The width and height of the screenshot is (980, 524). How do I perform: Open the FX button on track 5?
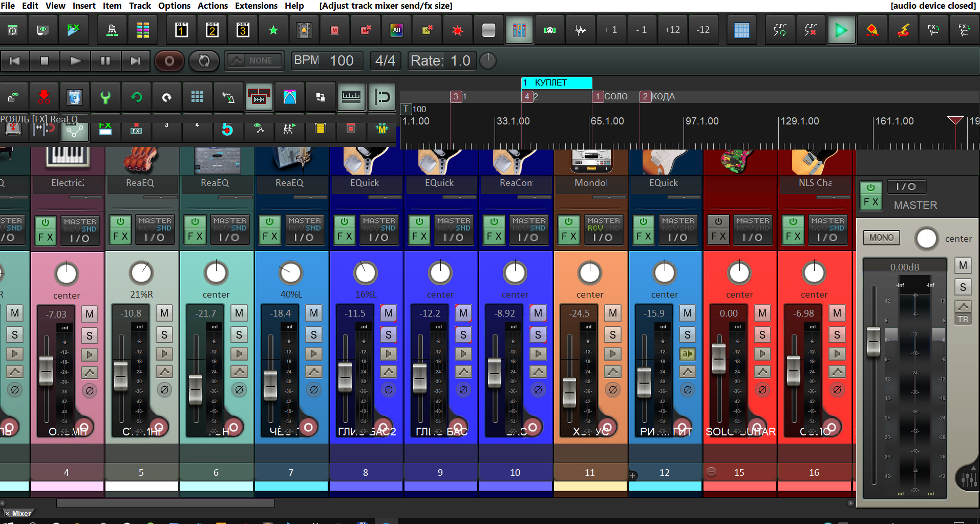pyautogui.click(x=120, y=237)
